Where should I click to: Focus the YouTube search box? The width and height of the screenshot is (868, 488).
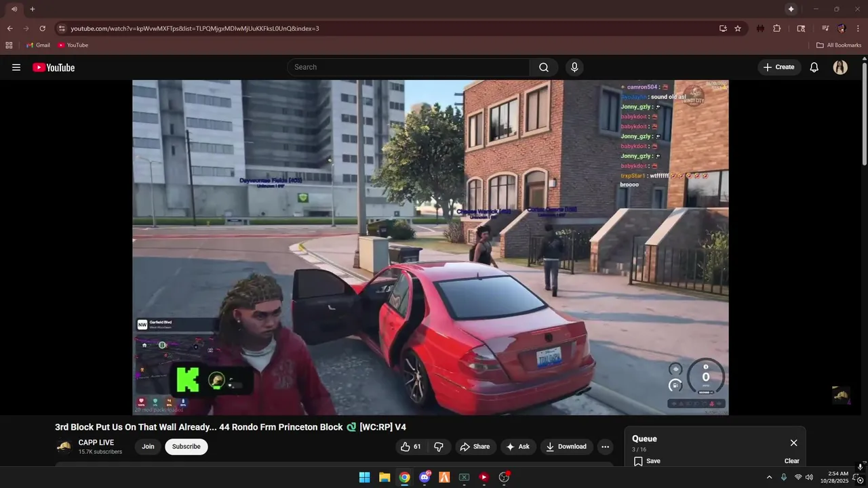point(408,67)
